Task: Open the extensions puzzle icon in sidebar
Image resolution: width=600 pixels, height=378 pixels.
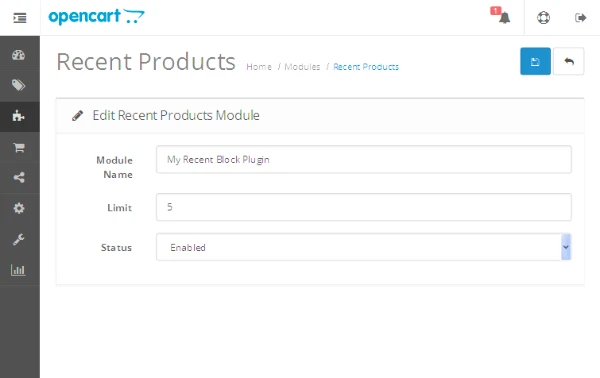Action: 18,116
